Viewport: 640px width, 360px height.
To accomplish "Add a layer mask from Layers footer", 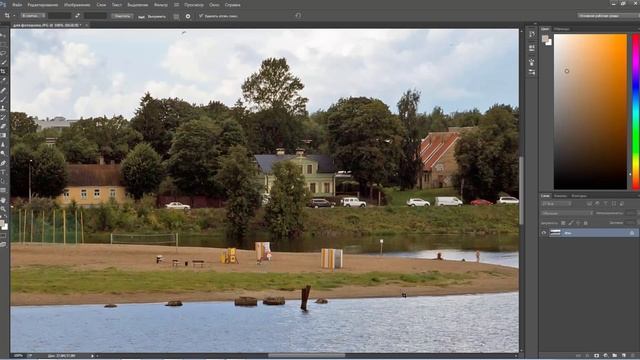I will point(596,356).
